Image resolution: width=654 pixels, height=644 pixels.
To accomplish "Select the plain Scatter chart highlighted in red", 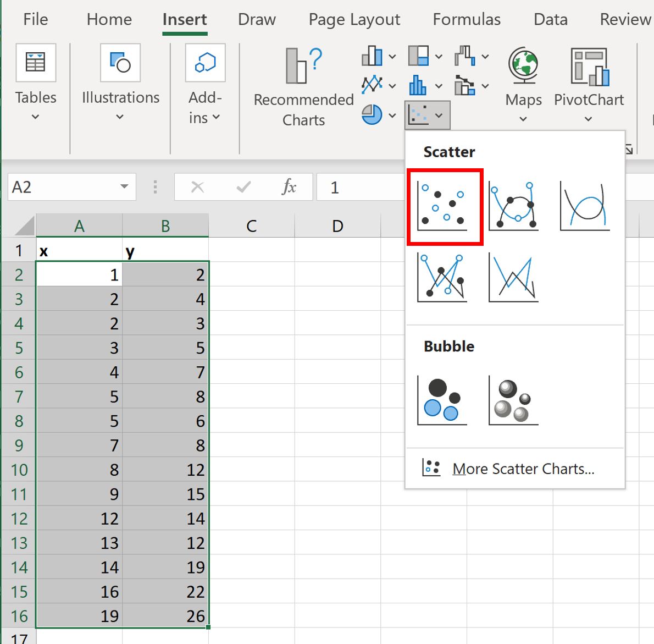I will (x=445, y=206).
